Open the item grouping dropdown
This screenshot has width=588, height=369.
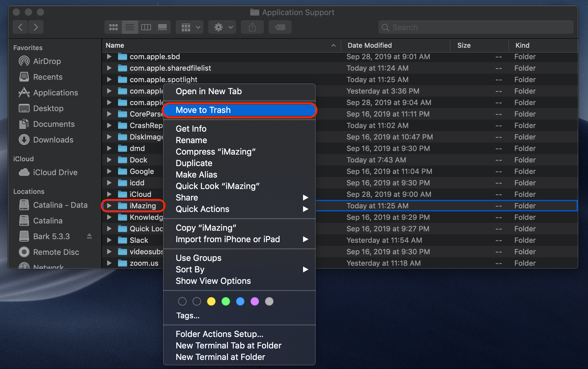coord(189,27)
